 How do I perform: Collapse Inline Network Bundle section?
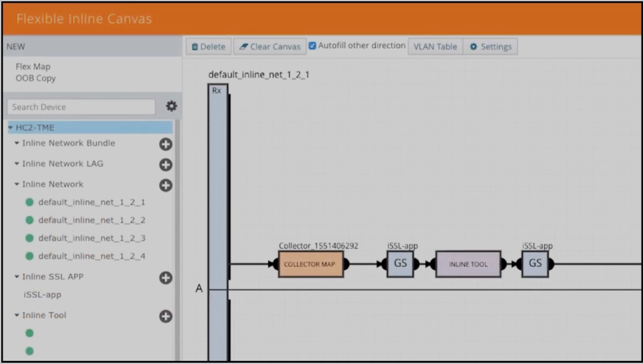[x=17, y=143]
